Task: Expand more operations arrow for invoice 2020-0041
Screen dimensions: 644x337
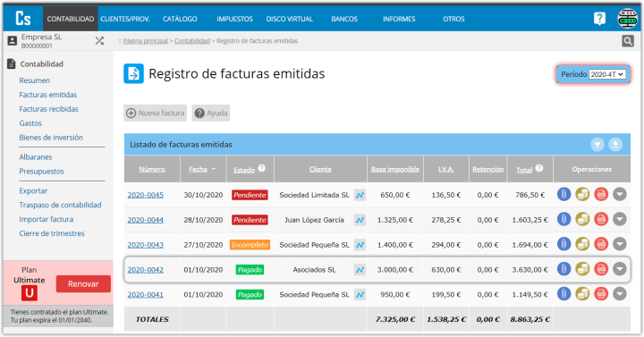Action: point(619,293)
